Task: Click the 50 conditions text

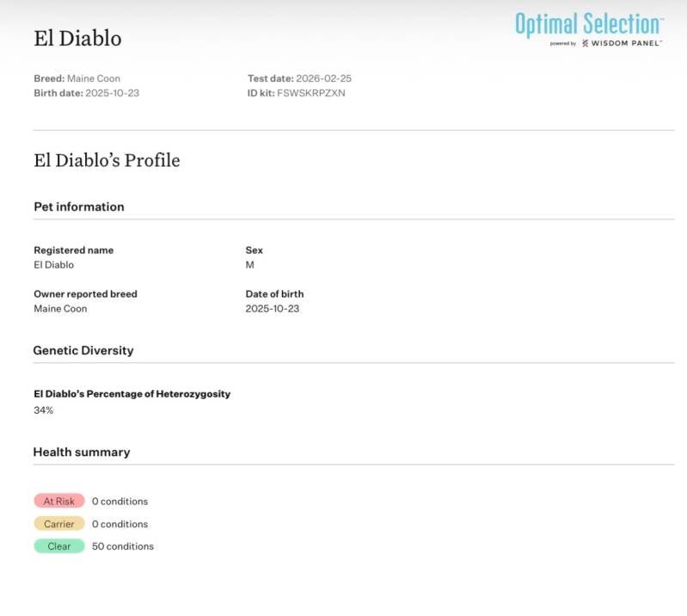Action: [x=123, y=546]
